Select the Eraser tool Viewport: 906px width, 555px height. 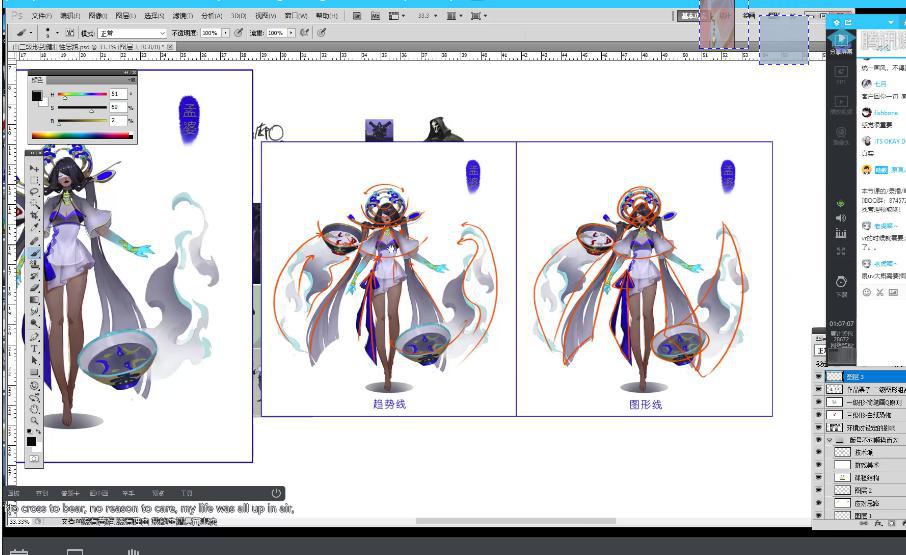coord(34,288)
